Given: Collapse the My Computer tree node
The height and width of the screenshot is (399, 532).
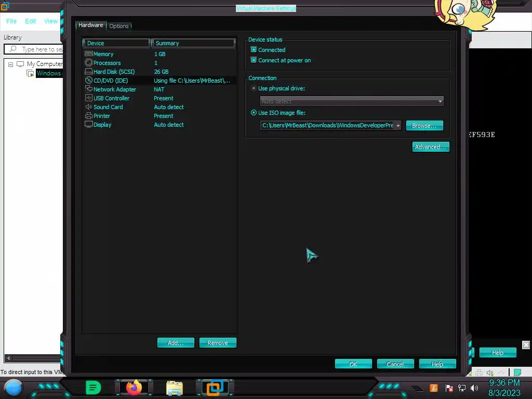Looking at the screenshot, I should click(10, 64).
